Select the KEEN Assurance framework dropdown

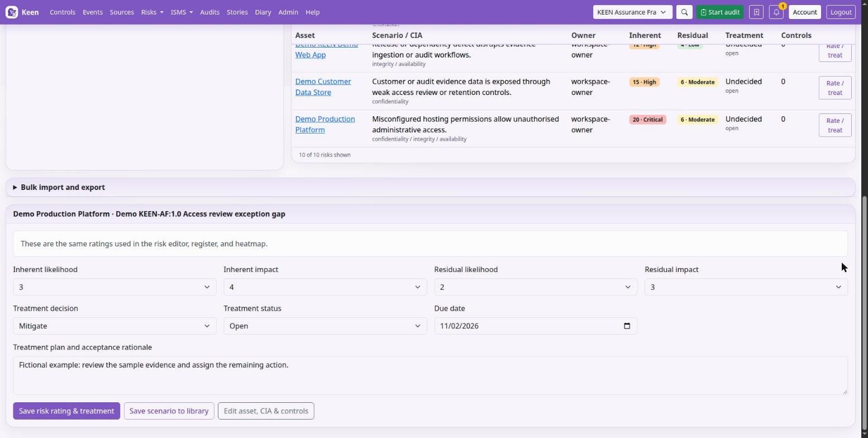[632, 12]
